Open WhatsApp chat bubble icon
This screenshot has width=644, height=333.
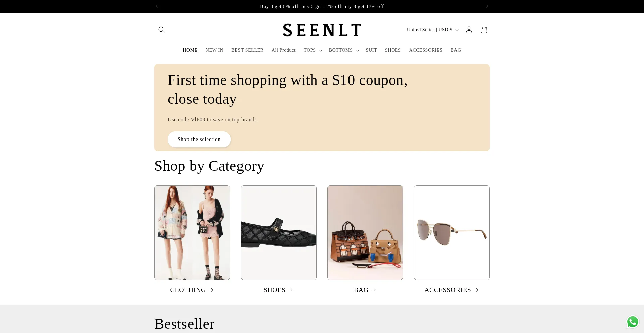[x=632, y=322]
